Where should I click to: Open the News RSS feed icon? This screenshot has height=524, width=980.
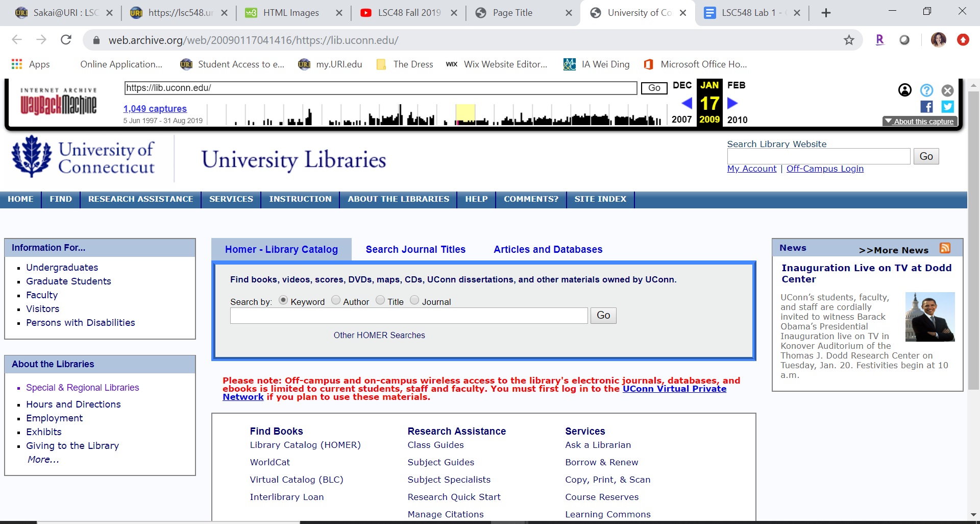(945, 248)
